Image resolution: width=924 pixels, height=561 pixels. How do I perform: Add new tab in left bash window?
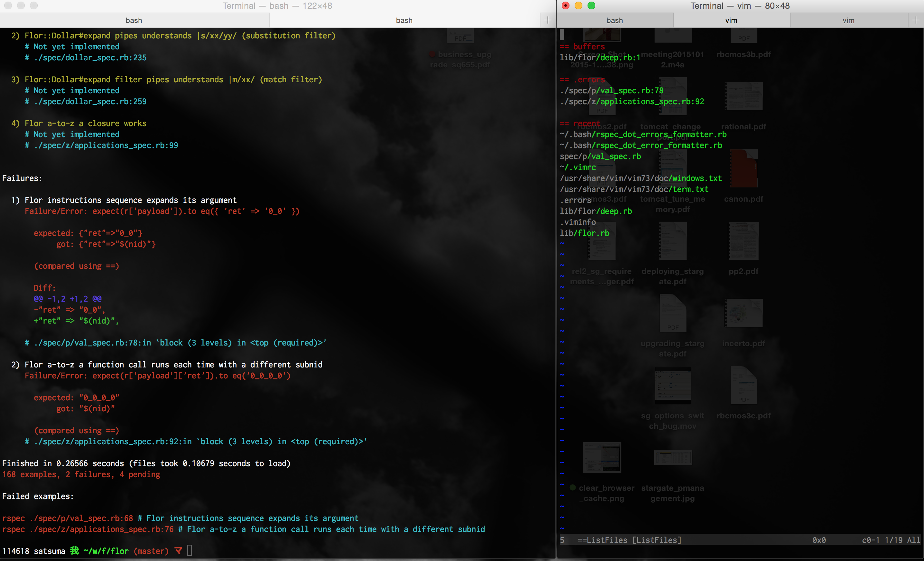click(x=548, y=20)
